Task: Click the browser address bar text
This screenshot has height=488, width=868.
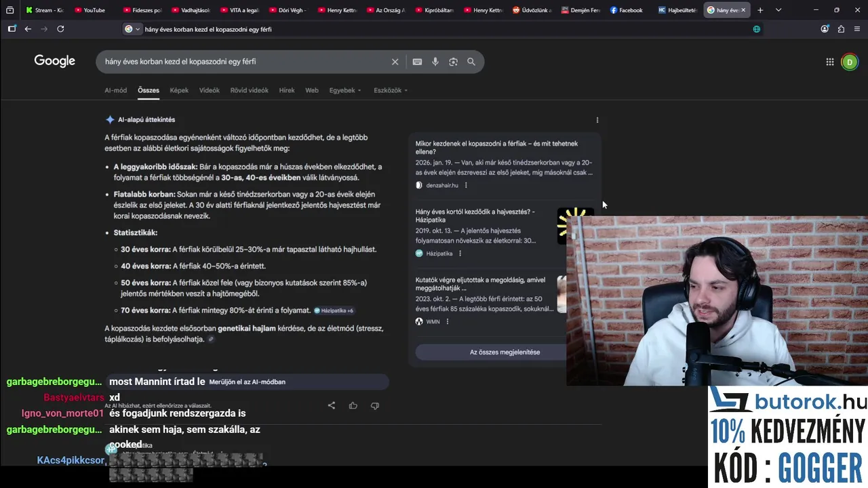Action: tap(208, 29)
